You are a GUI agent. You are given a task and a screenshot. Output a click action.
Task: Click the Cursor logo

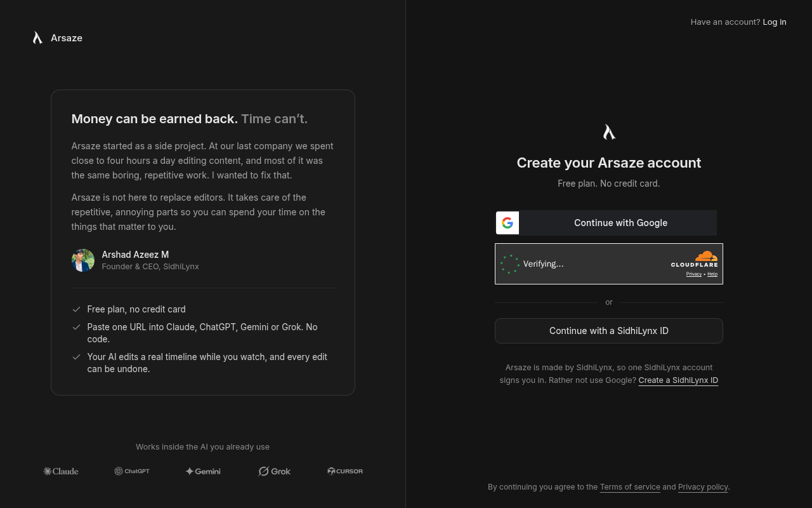click(x=345, y=471)
